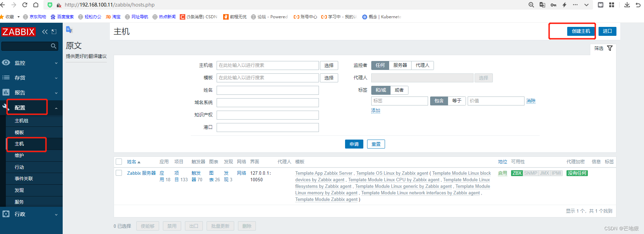Click the 消除 tag removal link
The width and height of the screenshot is (644, 234).
click(531, 101)
